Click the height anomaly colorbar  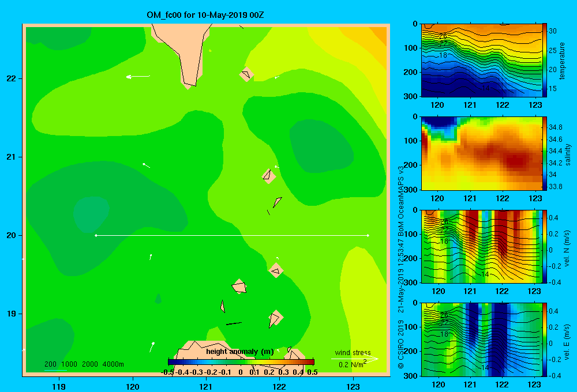[x=241, y=362]
